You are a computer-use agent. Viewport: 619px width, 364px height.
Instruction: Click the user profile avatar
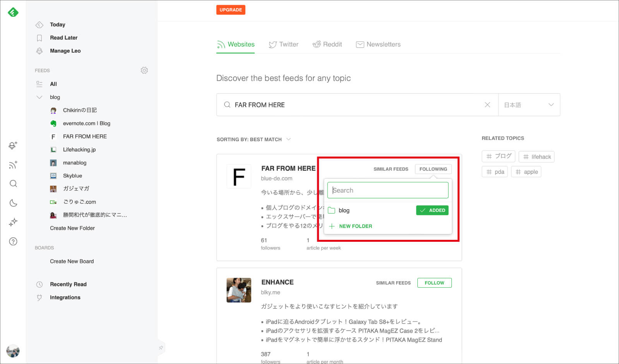click(x=13, y=351)
